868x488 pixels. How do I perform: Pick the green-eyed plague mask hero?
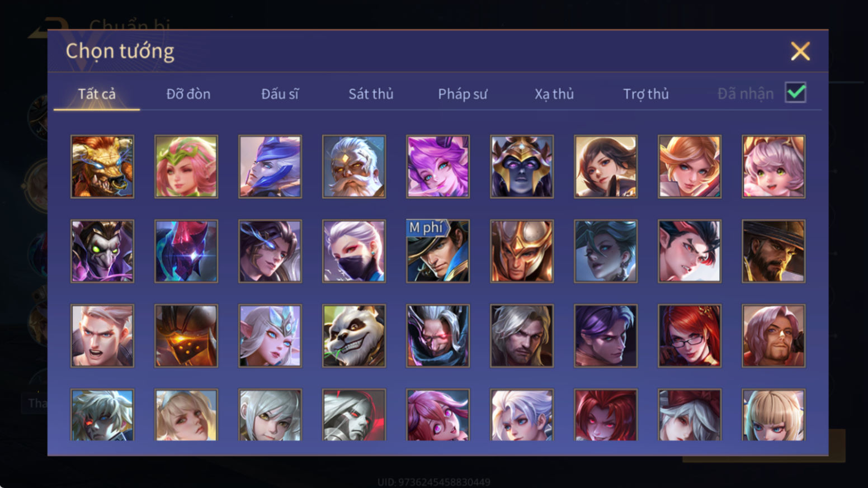[102, 251]
